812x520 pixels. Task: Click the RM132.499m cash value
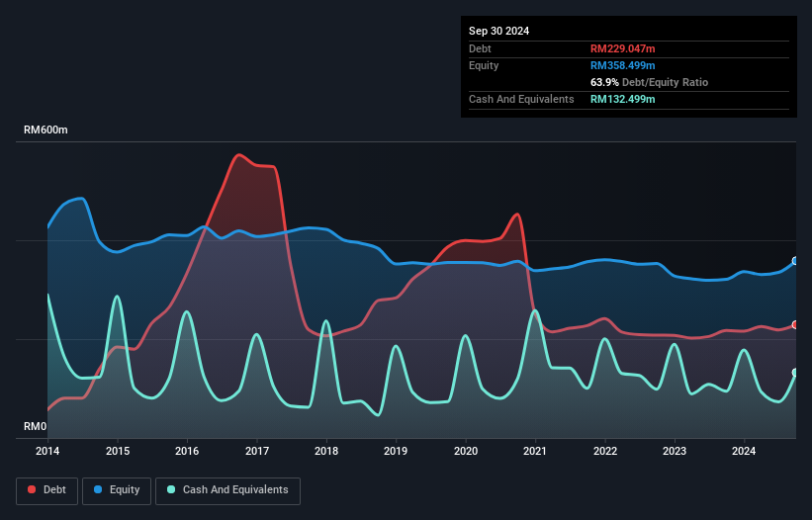tap(622, 99)
